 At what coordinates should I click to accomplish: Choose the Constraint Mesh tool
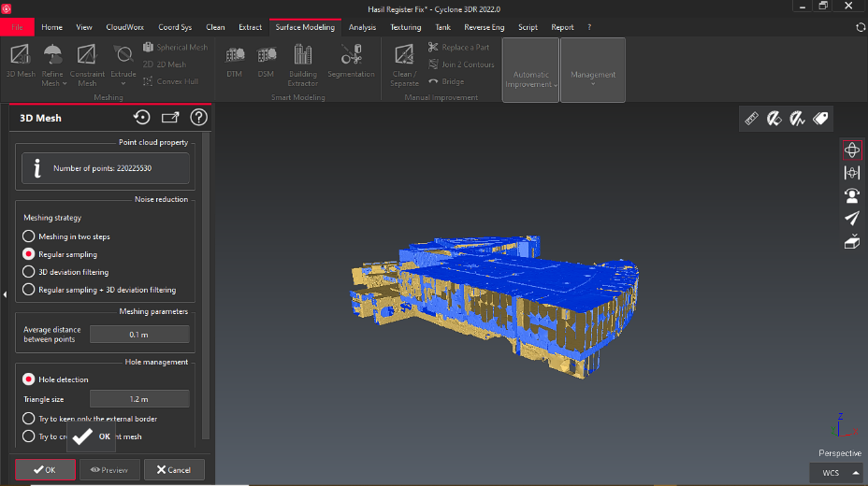[x=87, y=64]
